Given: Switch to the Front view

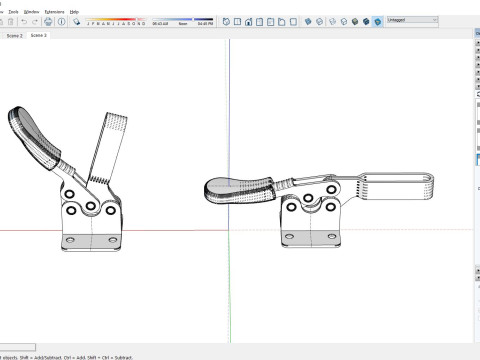Looking at the screenshot, I should [248, 22].
